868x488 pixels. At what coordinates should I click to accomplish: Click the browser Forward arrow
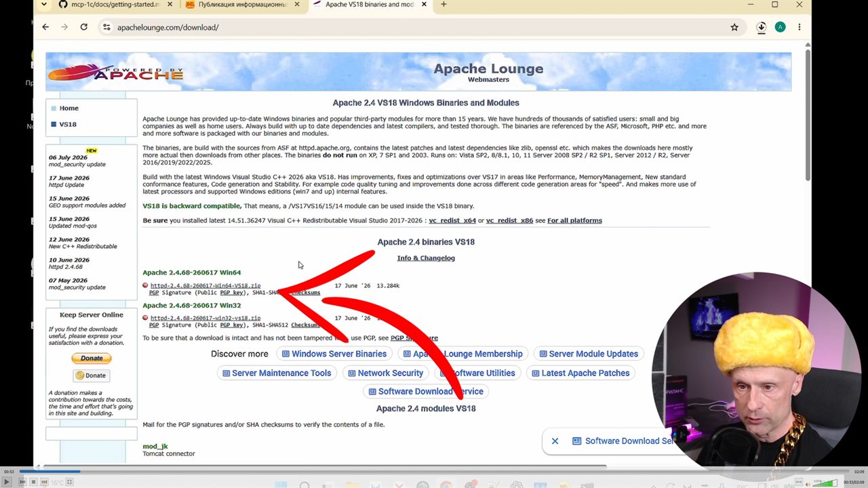pyautogui.click(x=64, y=27)
